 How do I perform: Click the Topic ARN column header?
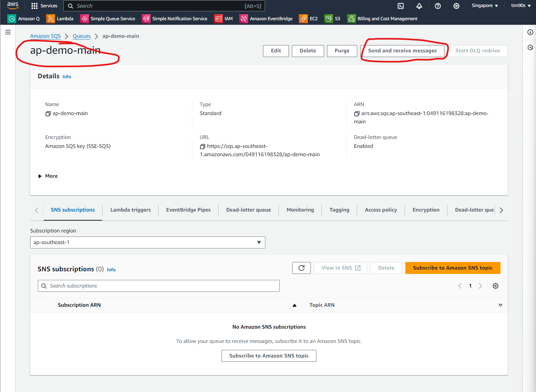pos(322,305)
